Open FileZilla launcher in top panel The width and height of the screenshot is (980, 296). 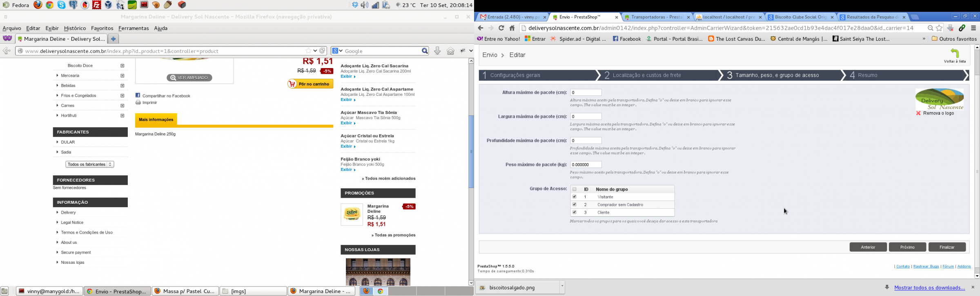(x=97, y=5)
